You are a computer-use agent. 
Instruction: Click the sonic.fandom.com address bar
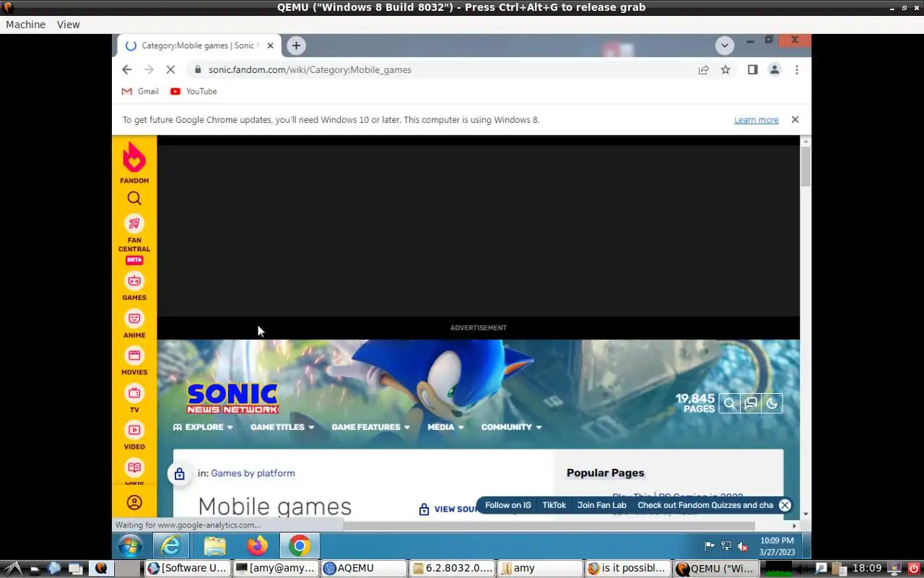click(x=440, y=70)
